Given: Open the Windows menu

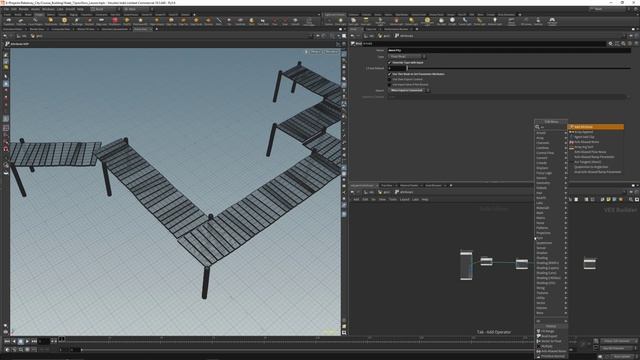Looking at the screenshot, I should (x=48, y=9).
